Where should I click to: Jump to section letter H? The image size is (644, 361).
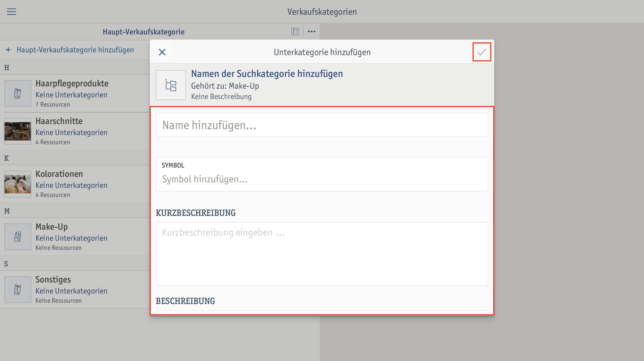[6, 68]
